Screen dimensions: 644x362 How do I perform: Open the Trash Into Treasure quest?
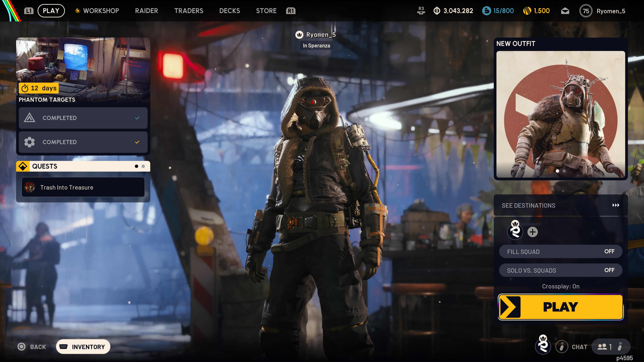point(83,187)
